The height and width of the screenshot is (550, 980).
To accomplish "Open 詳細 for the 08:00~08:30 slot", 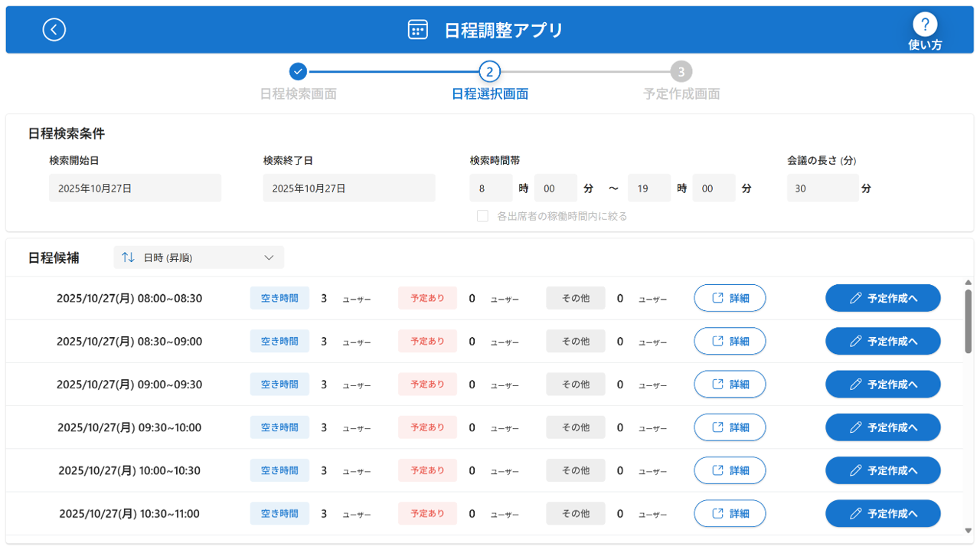I will tap(730, 298).
